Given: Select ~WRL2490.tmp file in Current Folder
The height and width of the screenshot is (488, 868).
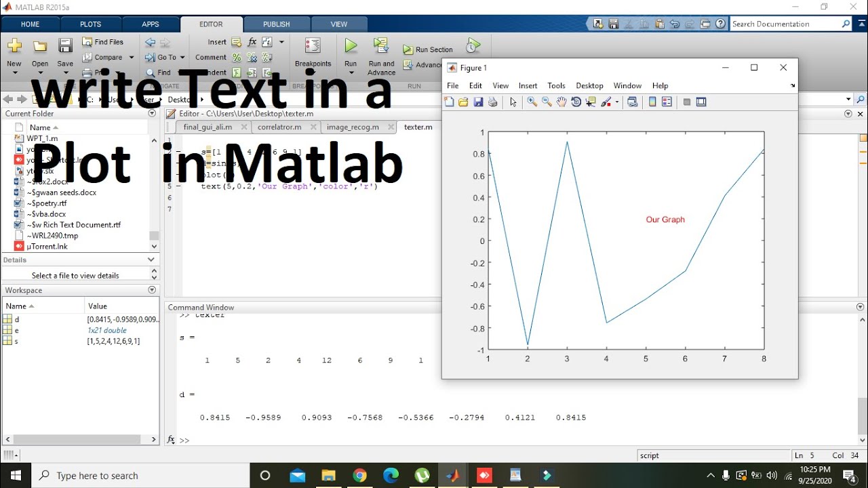Looking at the screenshot, I should (52, 236).
